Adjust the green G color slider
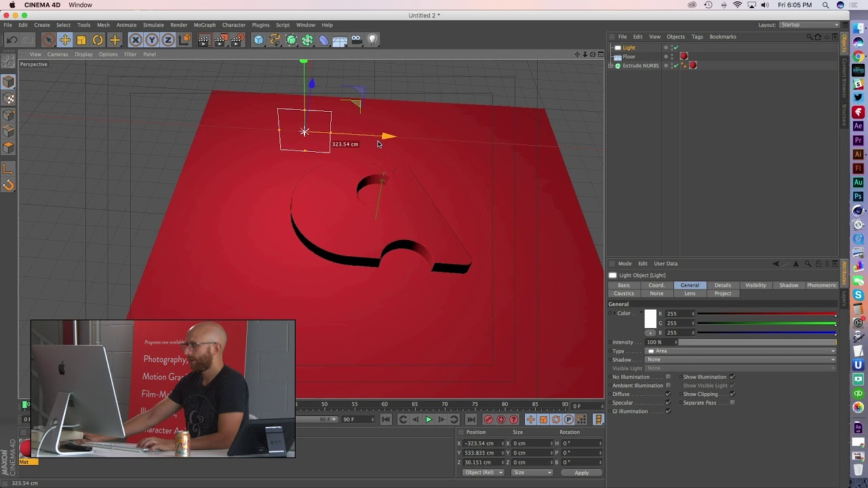 (767, 323)
